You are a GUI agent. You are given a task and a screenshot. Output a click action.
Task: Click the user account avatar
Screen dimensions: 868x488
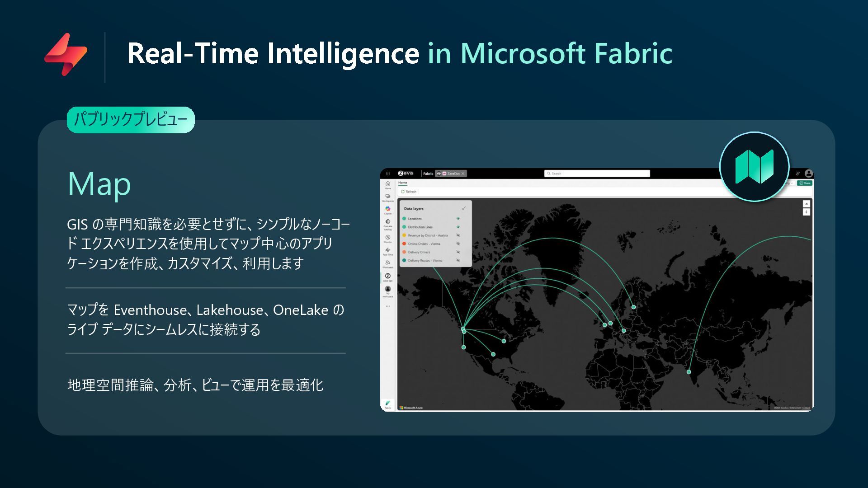809,174
